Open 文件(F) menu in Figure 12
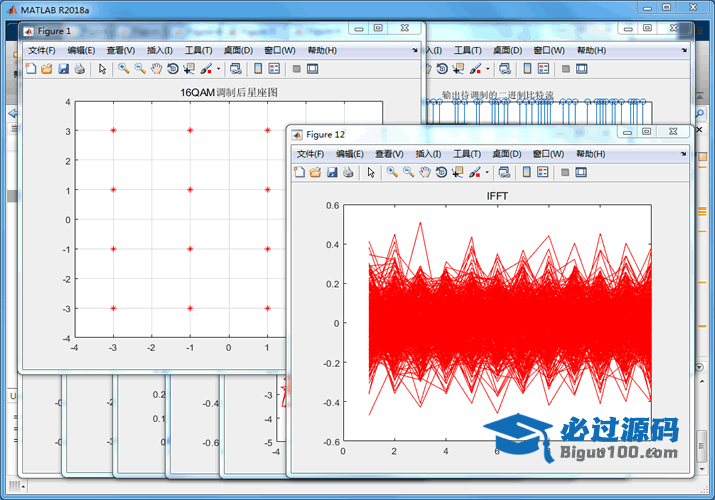The width and height of the screenshot is (715, 500). (311, 154)
